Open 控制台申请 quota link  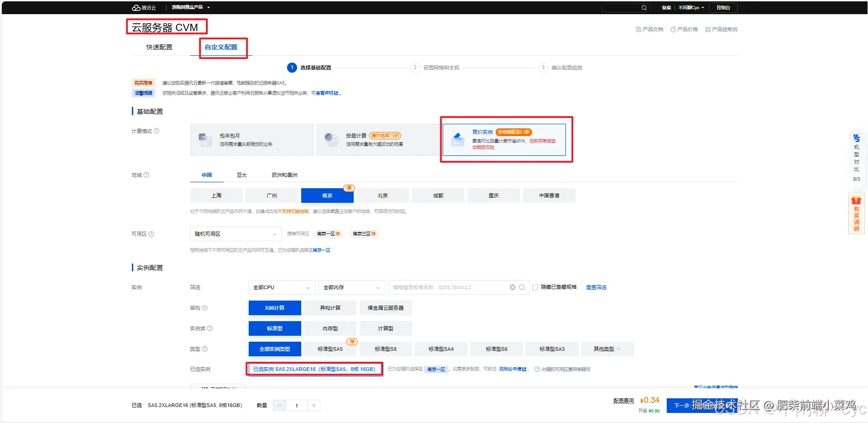pyautogui.click(x=512, y=369)
